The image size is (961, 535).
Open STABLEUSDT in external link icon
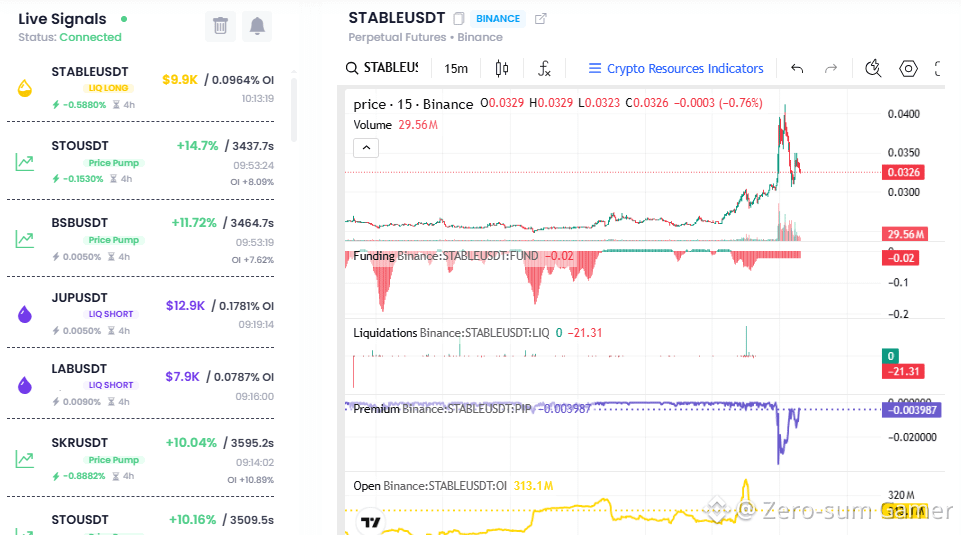coord(540,18)
